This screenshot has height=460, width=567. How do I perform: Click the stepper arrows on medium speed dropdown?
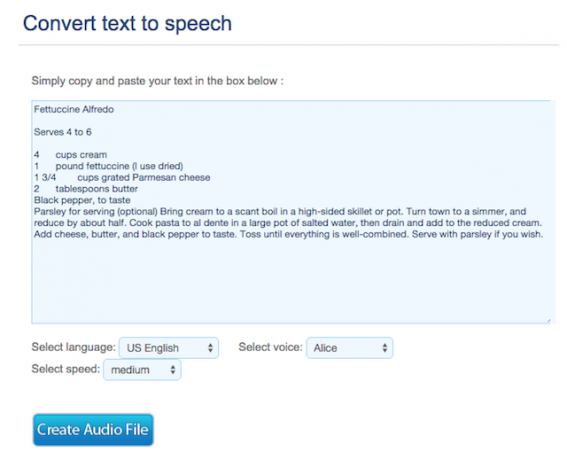(x=173, y=370)
